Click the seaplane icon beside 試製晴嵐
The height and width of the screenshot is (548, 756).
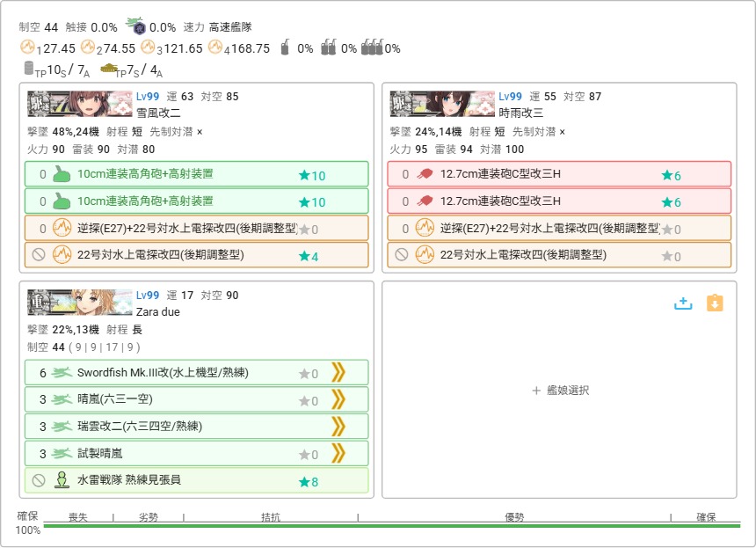point(62,454)
